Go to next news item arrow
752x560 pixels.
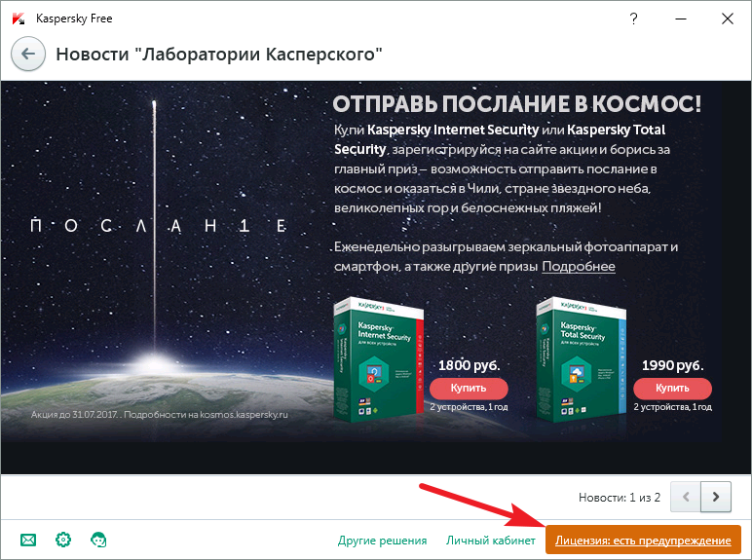[x=716, y=498]
